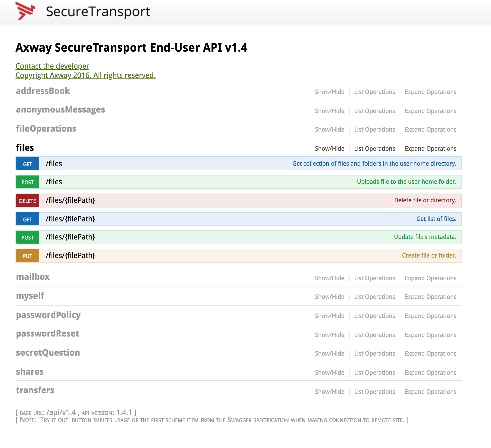Toggle Show/Hide for fileOperations
This screenshot has width=491, height=448.
[329, 130]
